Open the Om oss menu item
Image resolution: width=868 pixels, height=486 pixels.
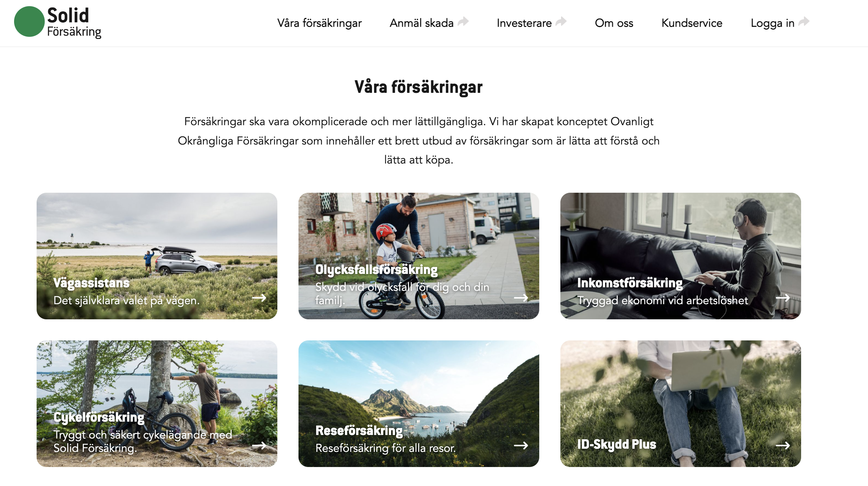coord(614,23)
